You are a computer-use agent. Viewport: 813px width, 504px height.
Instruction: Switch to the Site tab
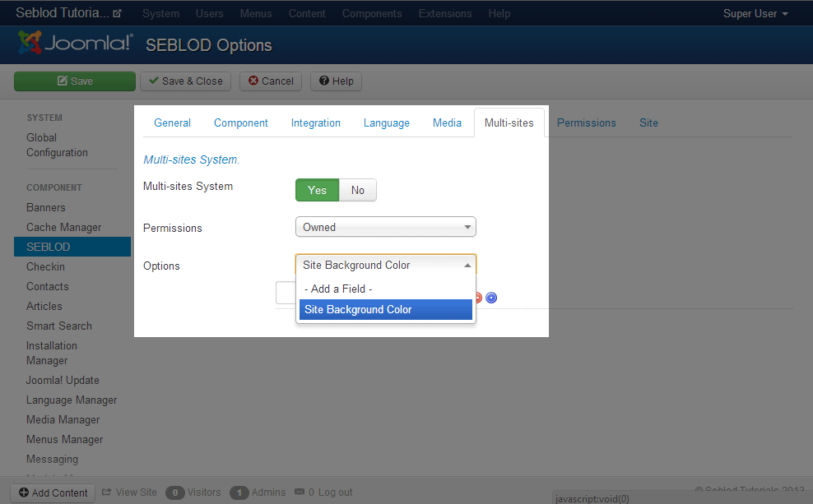coord(648,123)
